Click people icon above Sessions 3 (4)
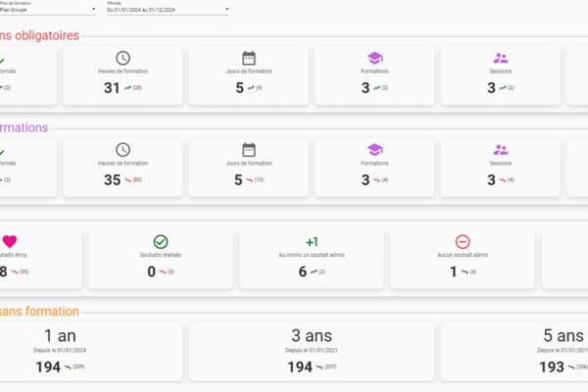Image resolution: width=588 pixels, height=392 pixels. 501,150
